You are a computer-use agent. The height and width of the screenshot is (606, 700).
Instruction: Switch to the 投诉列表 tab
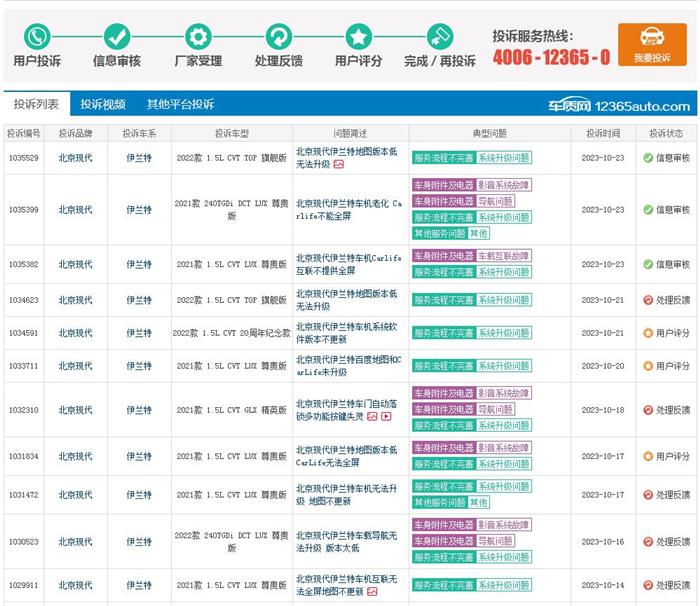point(36,104)
